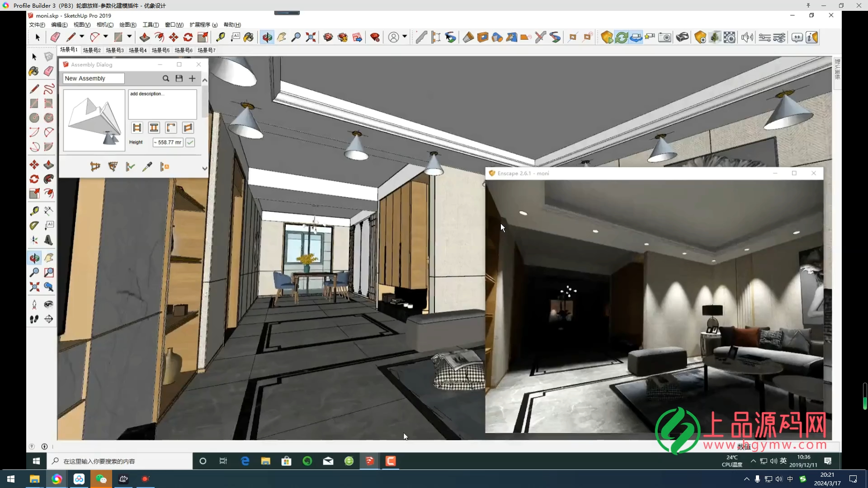The image size is (868, 488).
Task: Click the Paint Bucket tool icon
Action: click(249, 37)
